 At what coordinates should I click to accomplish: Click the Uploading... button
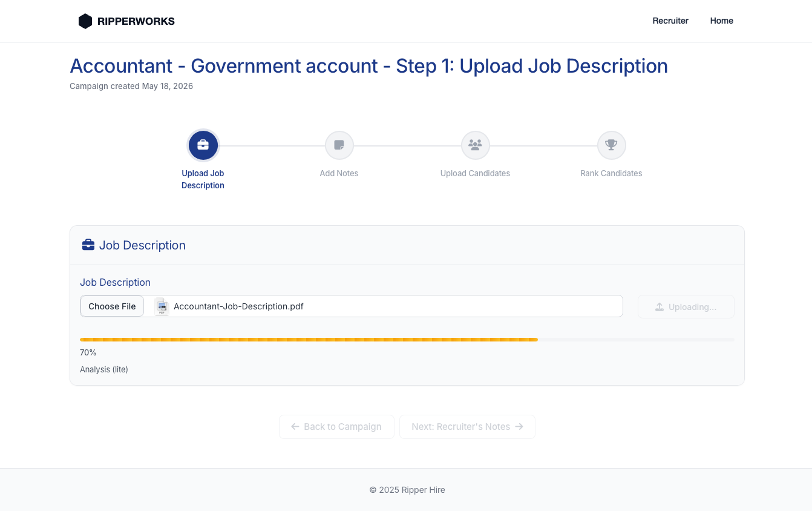(x=686, y=307)
